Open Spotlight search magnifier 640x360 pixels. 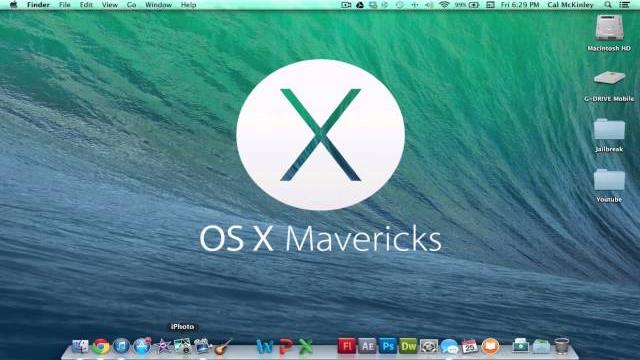pyautogui.click(x=608, y=5)
